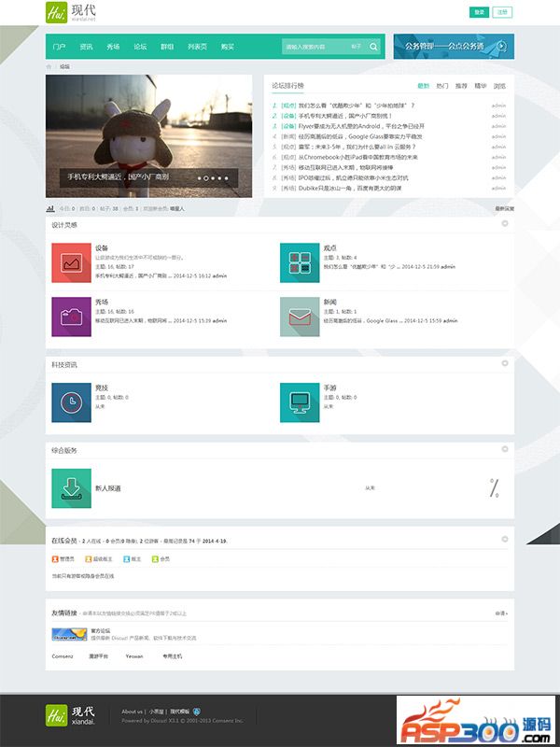Click the 版主 blue member icon

coord(126,558)
